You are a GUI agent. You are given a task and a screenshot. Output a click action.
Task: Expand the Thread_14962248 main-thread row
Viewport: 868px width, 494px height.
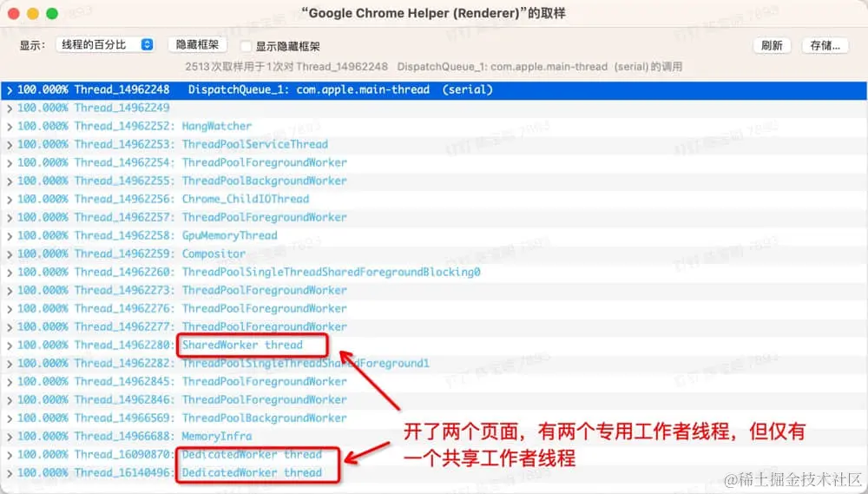pos(10,90)
